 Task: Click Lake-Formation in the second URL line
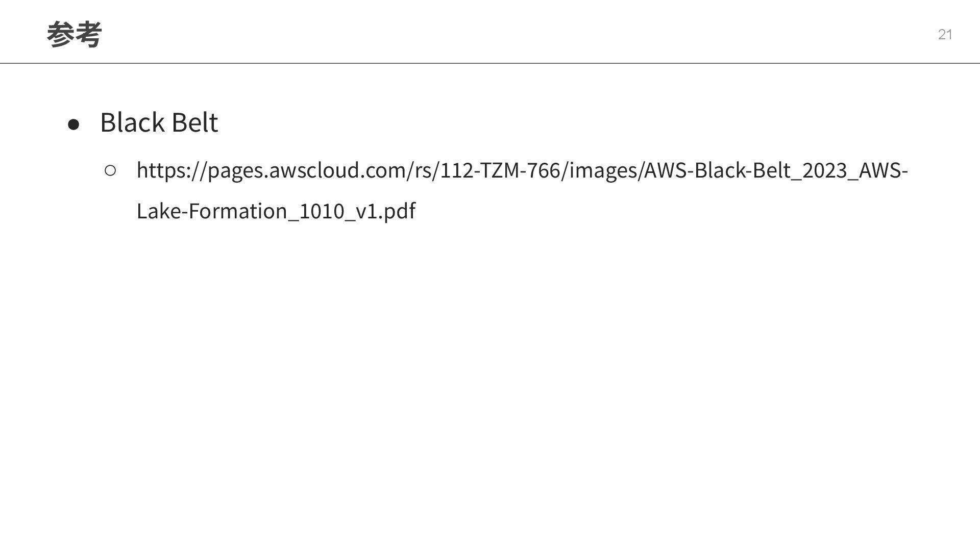pos(212,211)
